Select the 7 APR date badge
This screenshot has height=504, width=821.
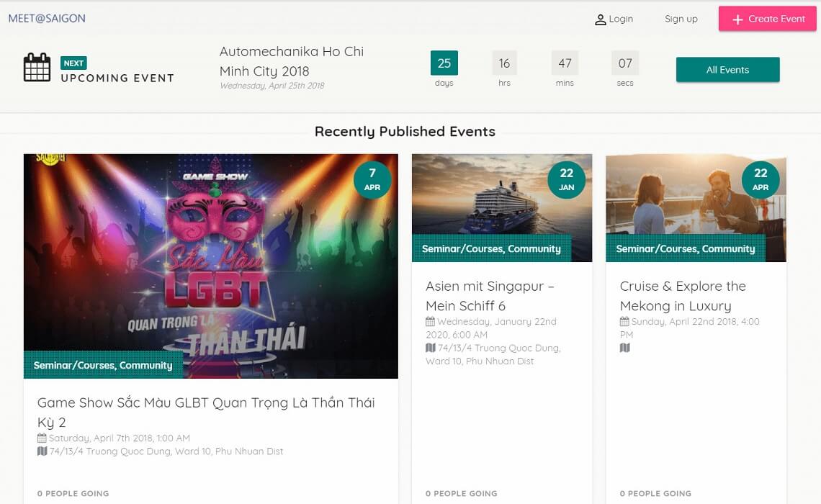coord(372,180)
